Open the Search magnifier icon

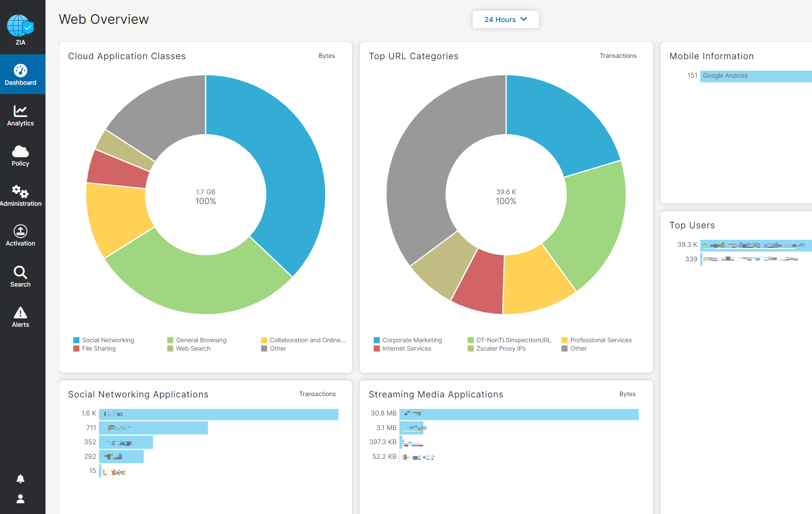pos(20,272)
